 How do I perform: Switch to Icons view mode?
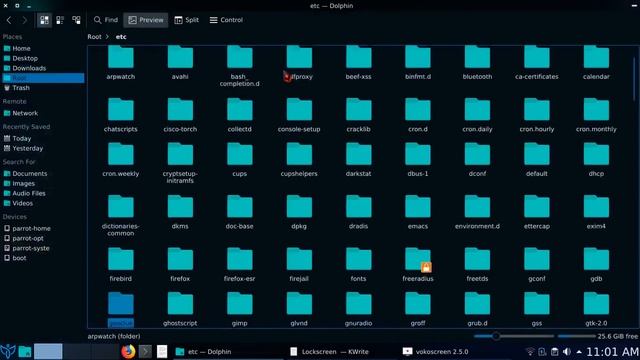[x=44, y=20]
